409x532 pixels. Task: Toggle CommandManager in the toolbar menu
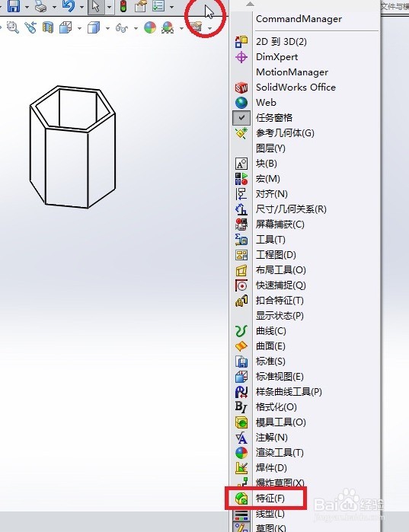point(305,19)
